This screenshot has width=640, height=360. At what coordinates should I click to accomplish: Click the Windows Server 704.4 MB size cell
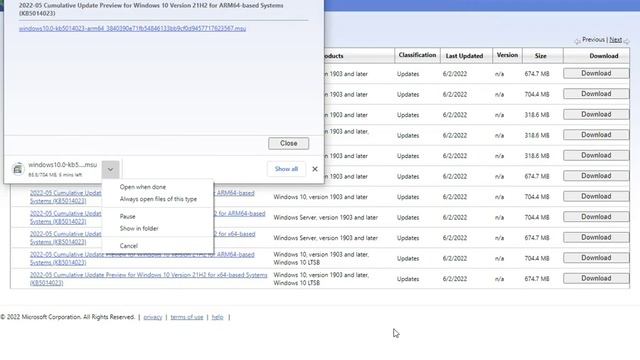pyautogui.click(x=537, y=217)
